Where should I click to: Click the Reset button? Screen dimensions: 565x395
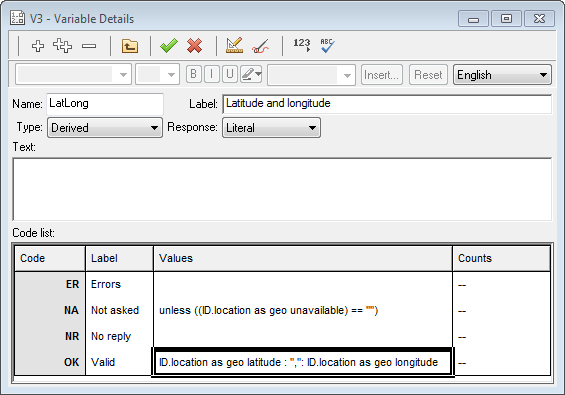pyautogui.click(x=428, y=75)
